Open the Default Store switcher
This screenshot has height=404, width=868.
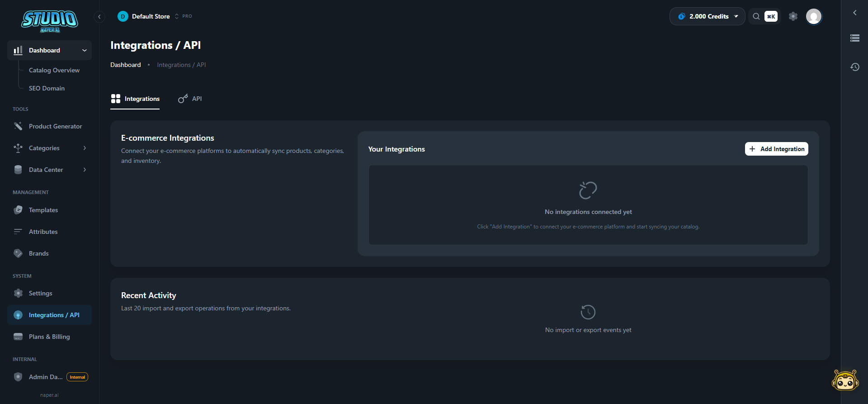tap(155, 16)
